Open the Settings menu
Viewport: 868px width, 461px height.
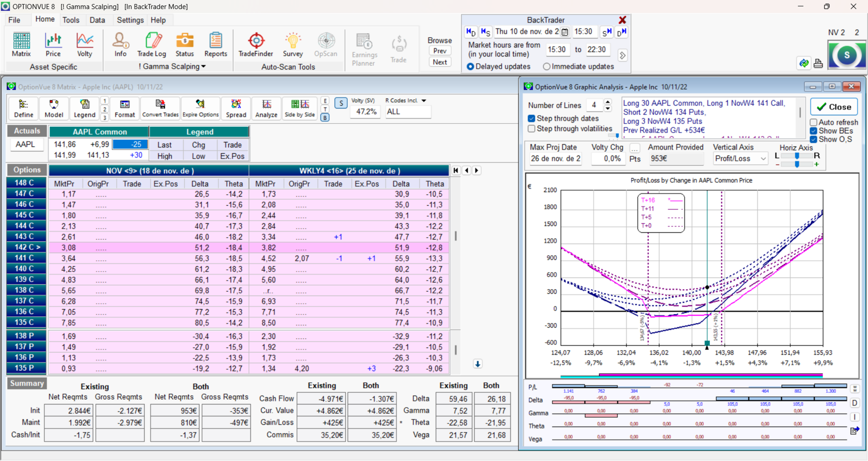130,20
